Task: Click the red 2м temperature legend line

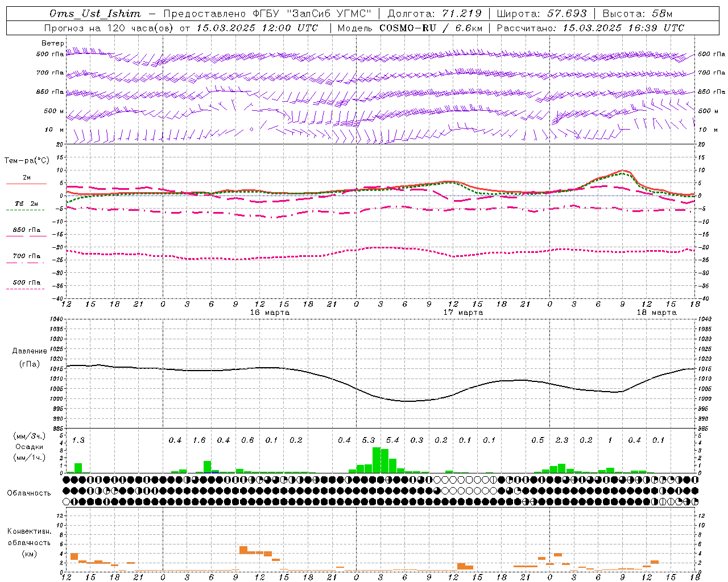Action: (26, 184)
